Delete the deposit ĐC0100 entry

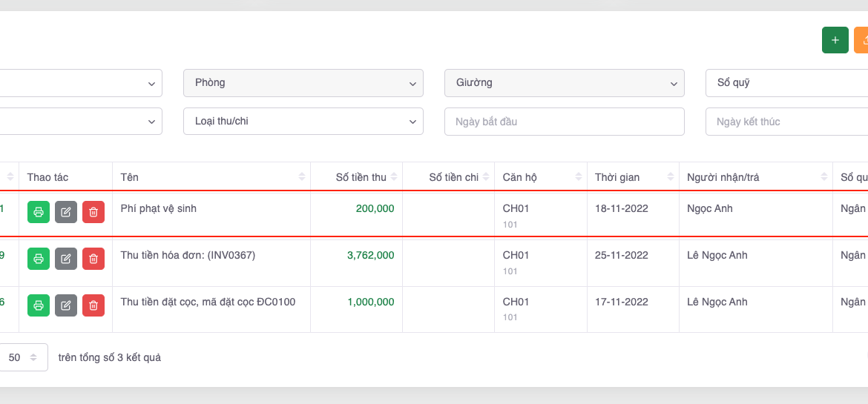tap(93, 305)
